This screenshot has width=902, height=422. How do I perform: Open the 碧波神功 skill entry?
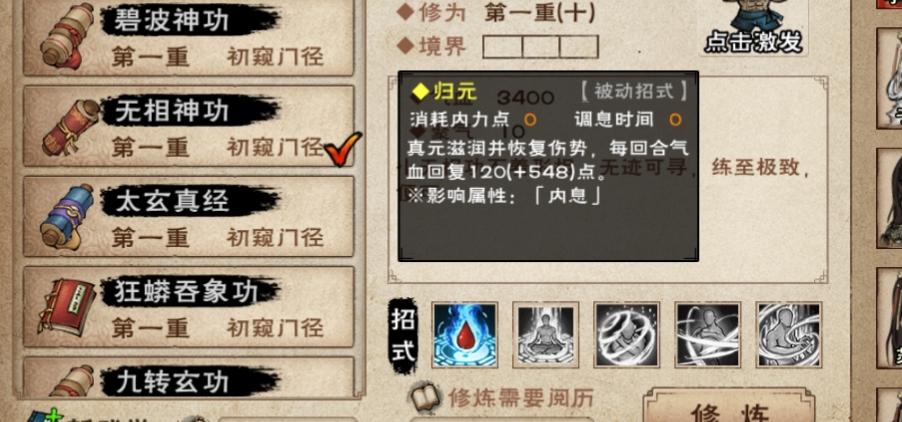point(188,37)
